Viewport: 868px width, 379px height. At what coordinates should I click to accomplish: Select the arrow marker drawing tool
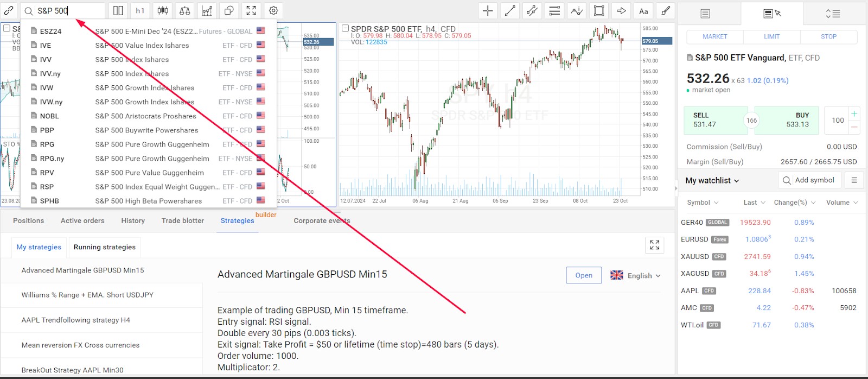[621, 10]
